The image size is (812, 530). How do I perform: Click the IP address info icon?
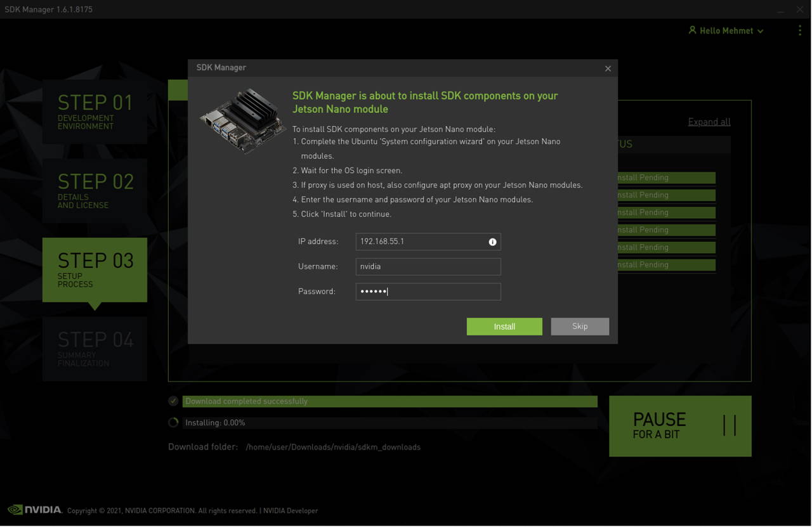pos(492,242)
